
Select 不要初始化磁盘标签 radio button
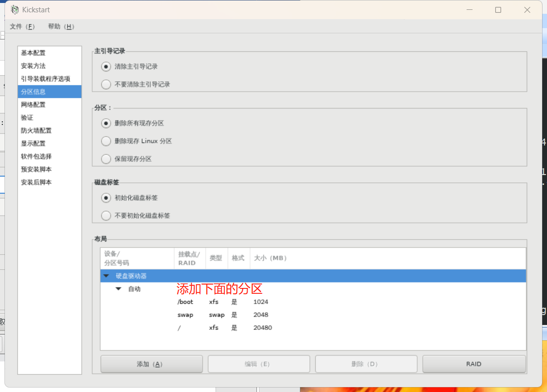coord(106,215)
